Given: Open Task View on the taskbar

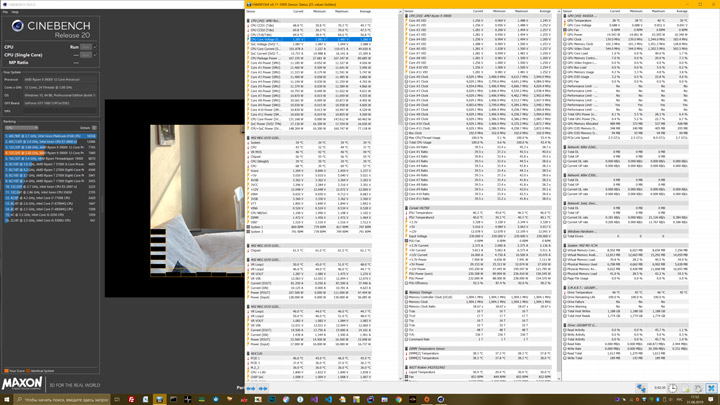Looking at the screenshot, I should tap(117, 399).
